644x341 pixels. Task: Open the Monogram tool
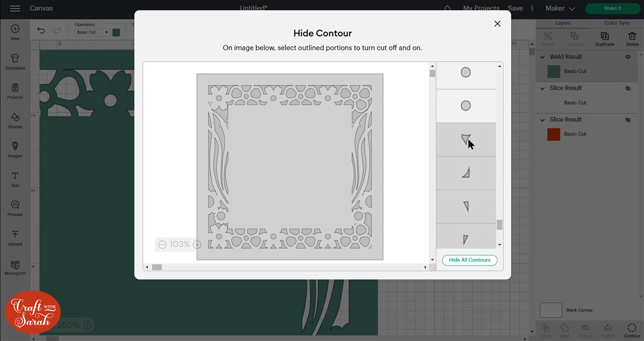click(x=15, y=267)
